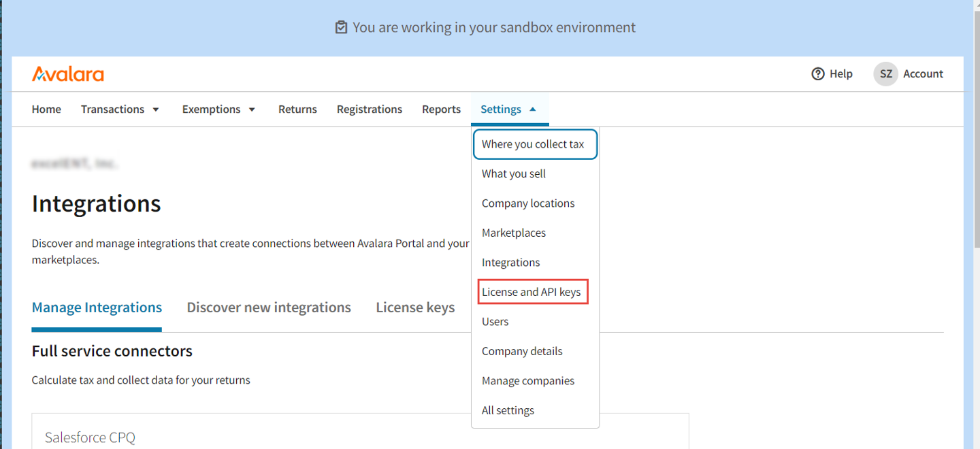Viewport: 980px width, 449px height.
Task: Click the Avalara logo
Action: 68,73
